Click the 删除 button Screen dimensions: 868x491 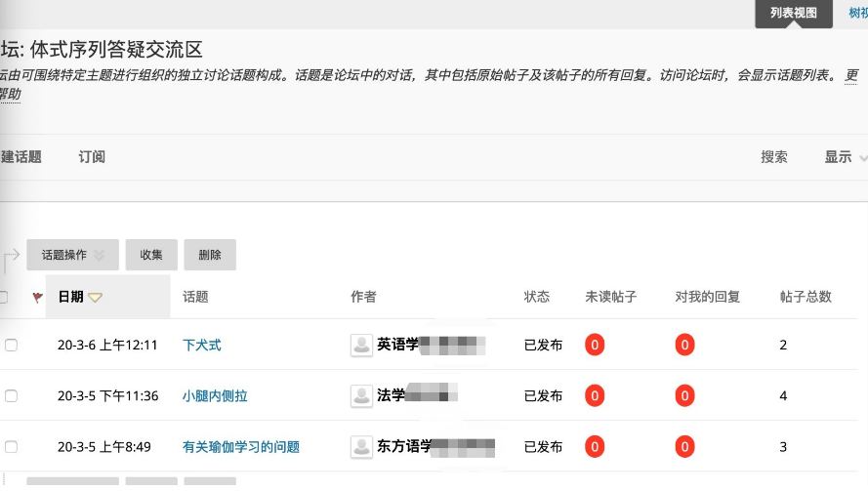pos(210,255)
